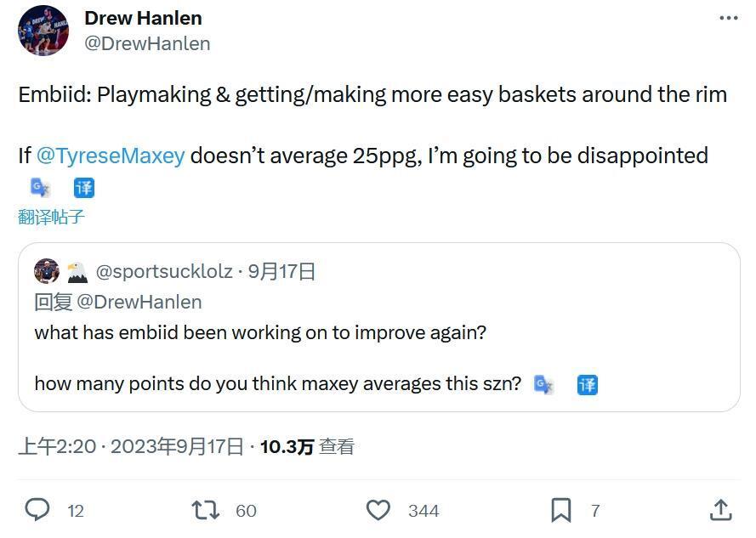Open Drew Hanlen's profile picture
This screenshot has width=756, height=538.
43,31
